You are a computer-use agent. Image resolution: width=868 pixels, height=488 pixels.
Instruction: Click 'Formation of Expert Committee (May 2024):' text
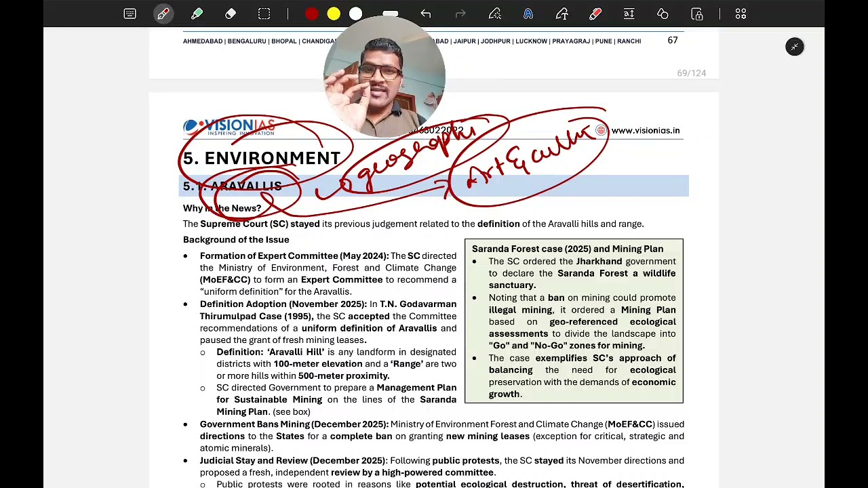(x=294, y=256)
